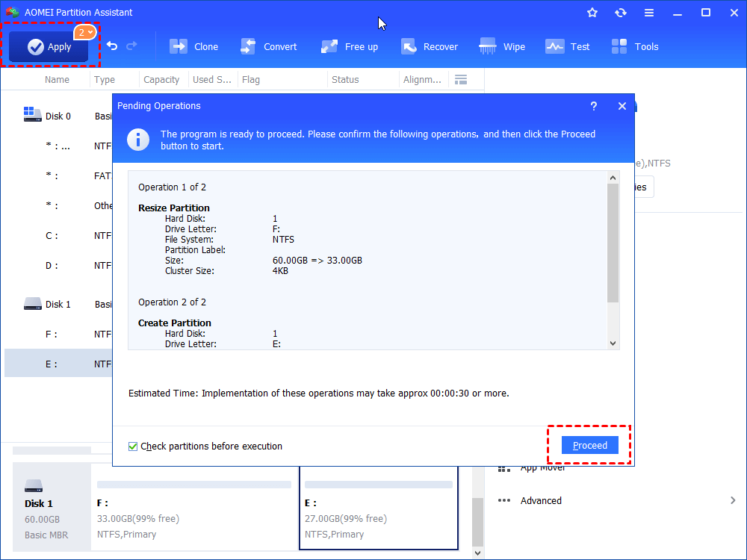Click the operations list scrollbar thumb

(613, 243)
